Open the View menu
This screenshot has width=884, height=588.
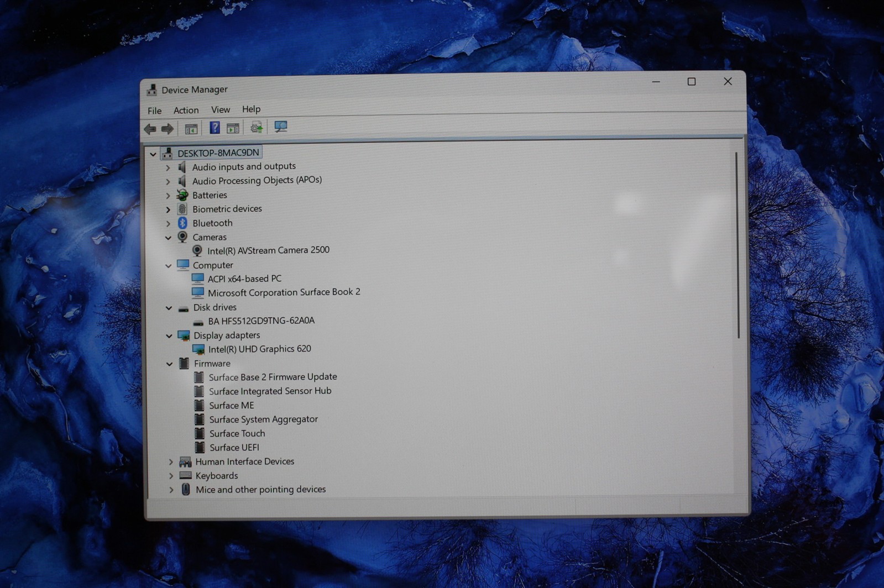[x=220, y=109]
